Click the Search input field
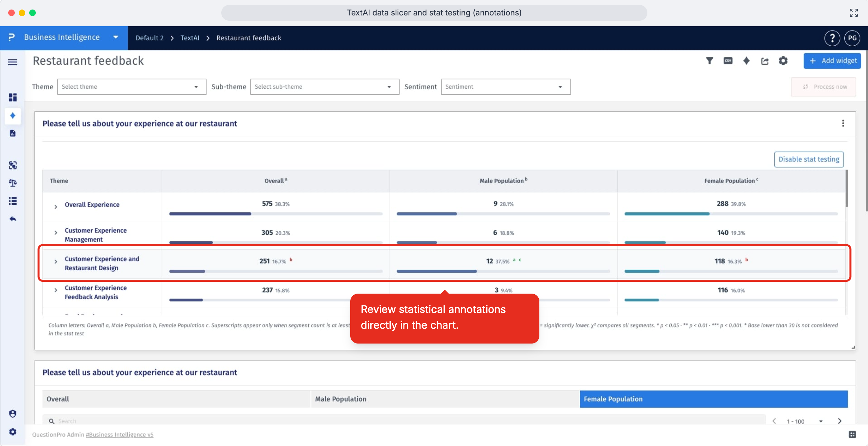Image resolution: width=868 pixels, height=446 pixels. pyautogui.click(x=404, y=421)
